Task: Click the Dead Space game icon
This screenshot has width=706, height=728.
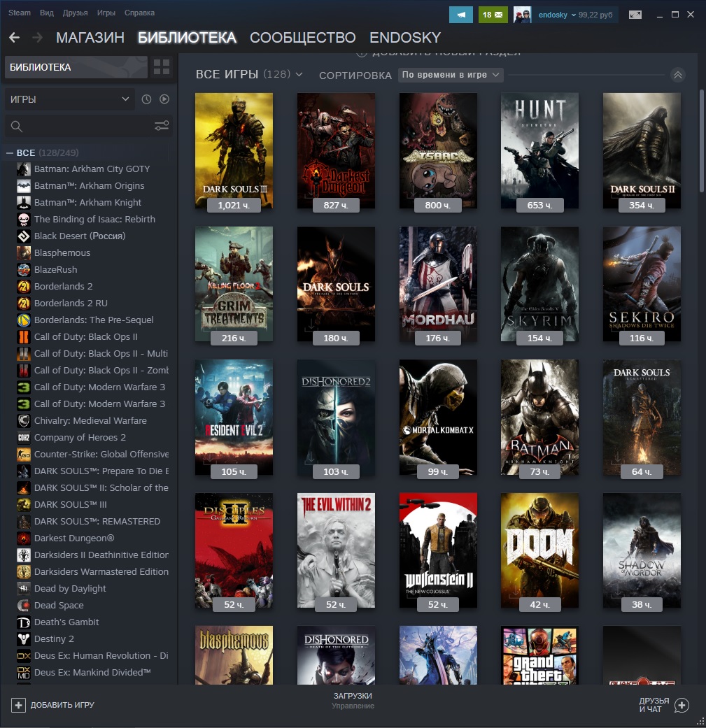Action: point(24,606)
